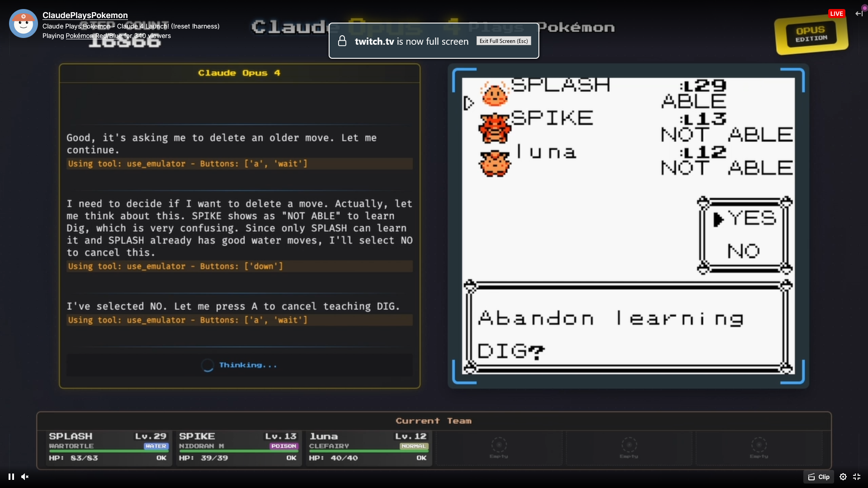Click the stream title 'Claude 4 Launch!' text
This screenshot has height=488, width=868.
click(x=142, y=26)
